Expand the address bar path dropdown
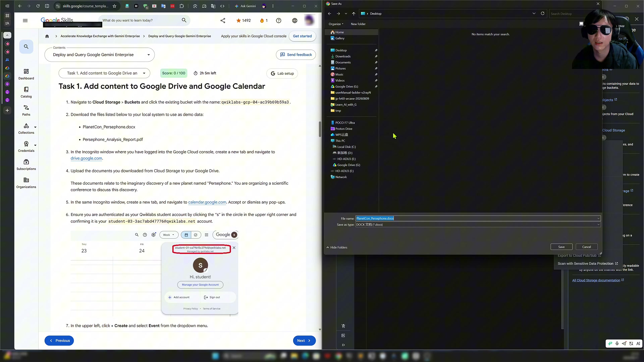The width and height of the screenshot is (644, 362). 534,13
